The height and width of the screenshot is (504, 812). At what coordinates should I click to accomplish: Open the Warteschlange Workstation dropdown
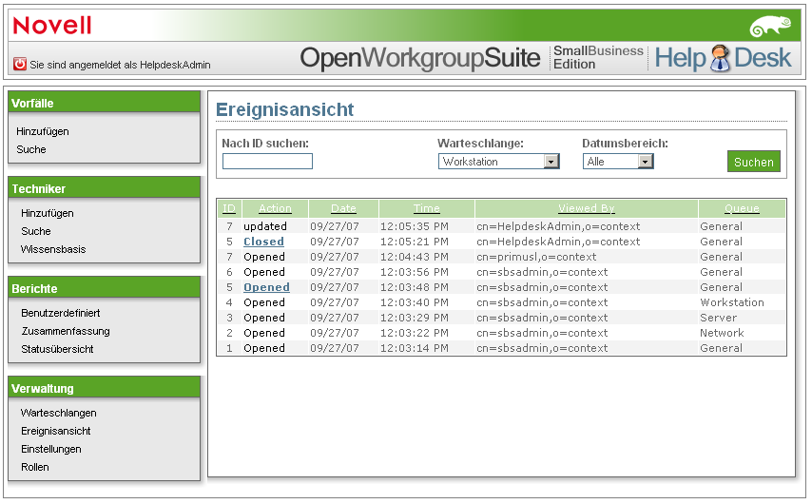[x=498, y=162]
